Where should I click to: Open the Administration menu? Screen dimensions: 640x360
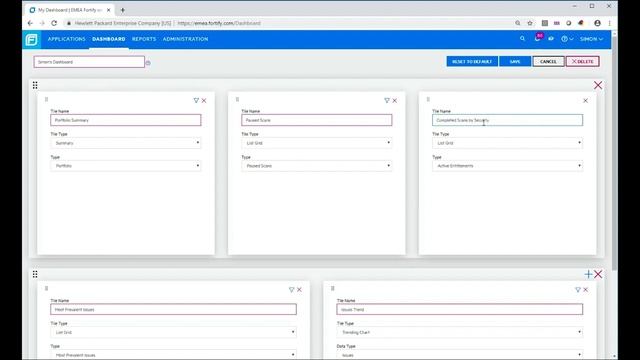[x=185, y=39]
